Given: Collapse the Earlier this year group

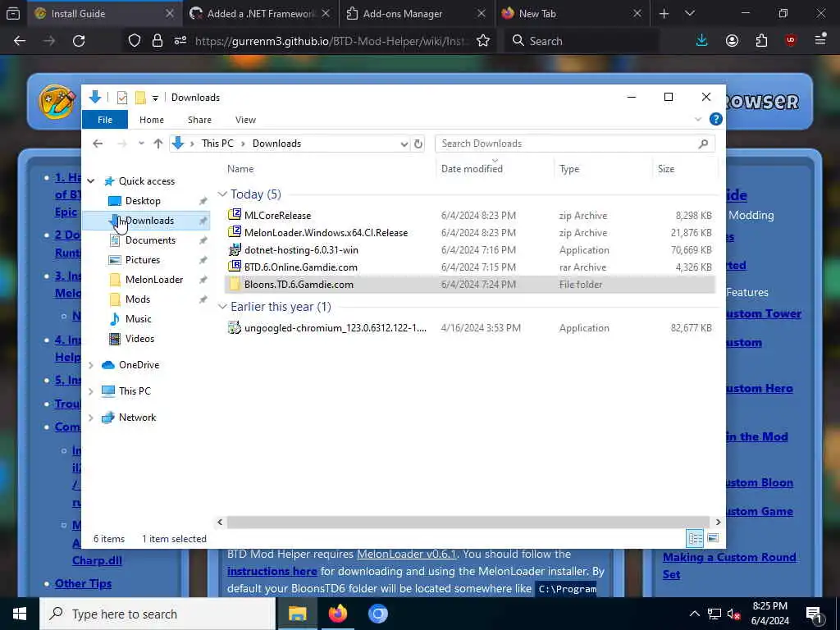Looking at the screenshot, I should 222,307.
